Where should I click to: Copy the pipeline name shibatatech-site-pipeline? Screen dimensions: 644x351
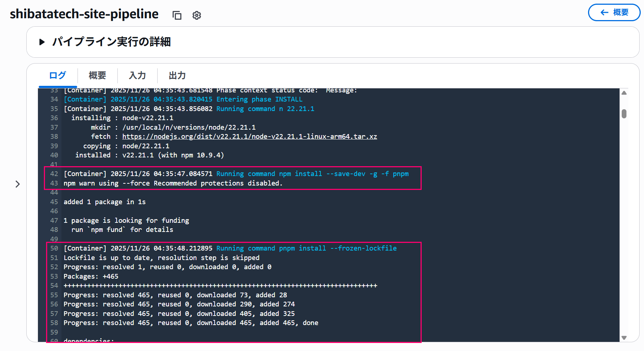pyautogui.click(x=177, y=15)
